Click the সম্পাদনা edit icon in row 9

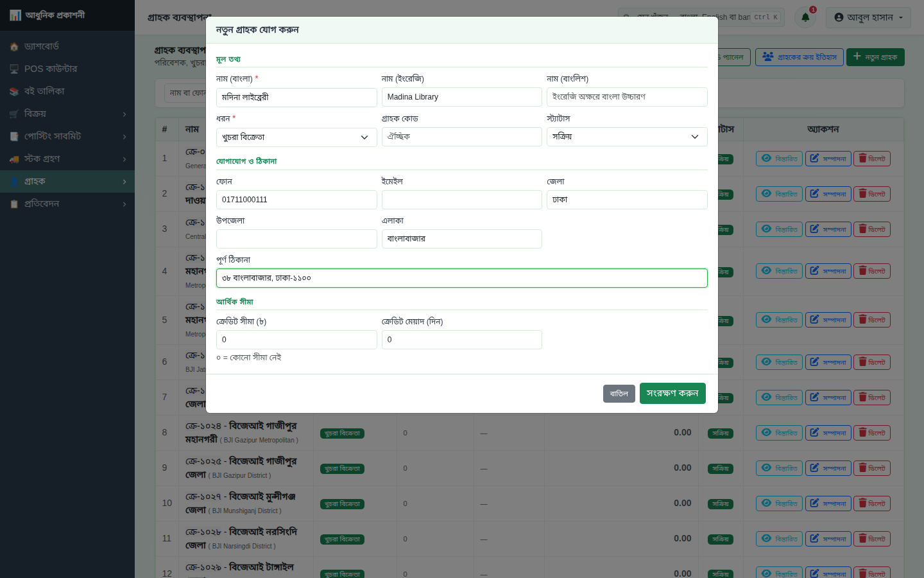point(814,468)
